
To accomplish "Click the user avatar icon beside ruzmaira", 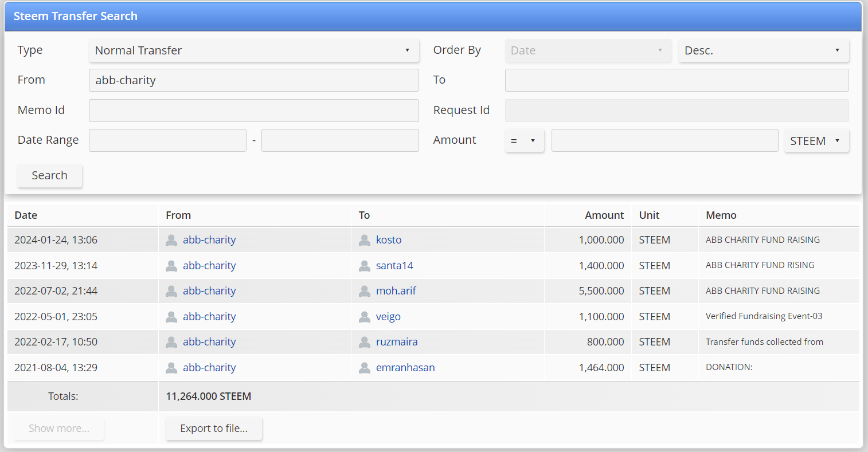I will pos(365,342).
